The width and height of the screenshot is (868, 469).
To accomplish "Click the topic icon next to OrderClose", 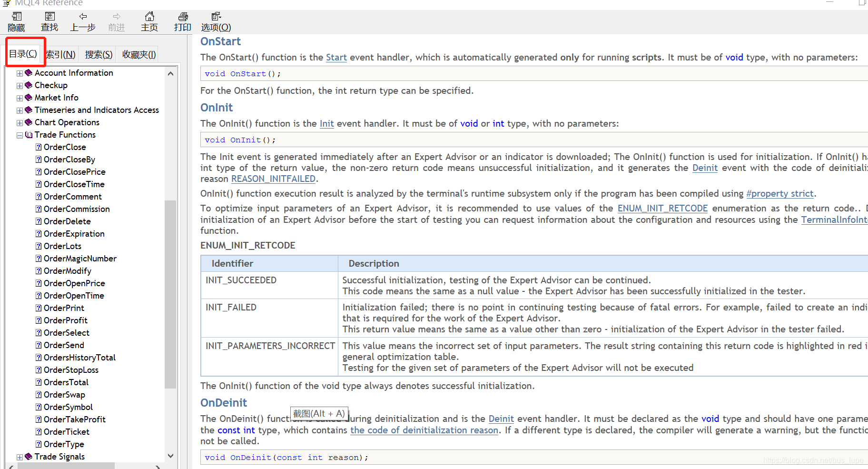I will [x=39, y=147].
